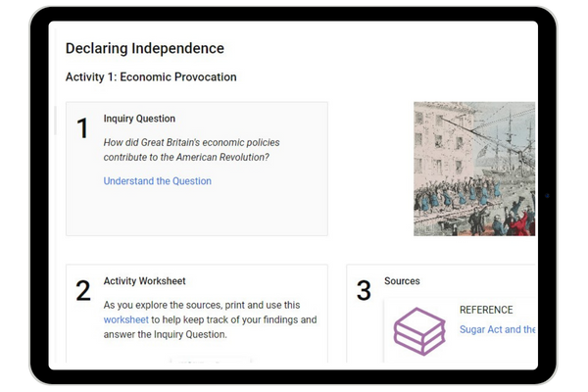Open the Understand the Question link
The width and height of the screenshot is (588, 392).
pyautogui.click(x=157, y=181)
